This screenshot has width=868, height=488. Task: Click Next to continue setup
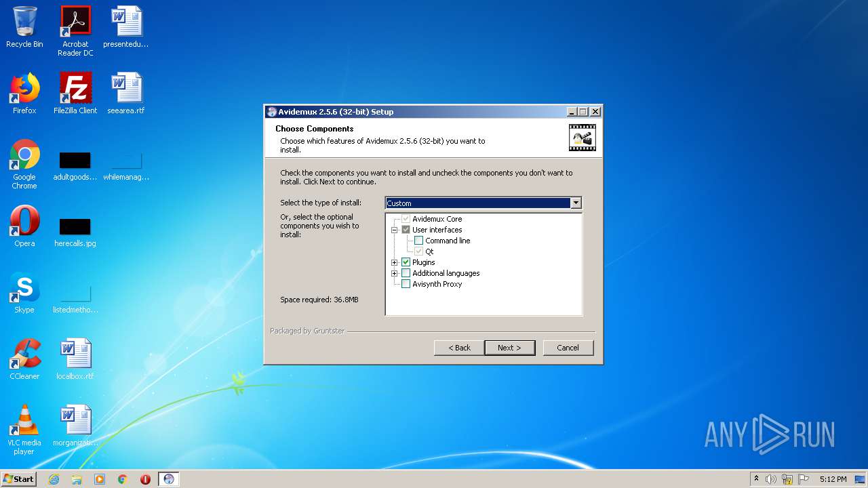coord(510,348)
